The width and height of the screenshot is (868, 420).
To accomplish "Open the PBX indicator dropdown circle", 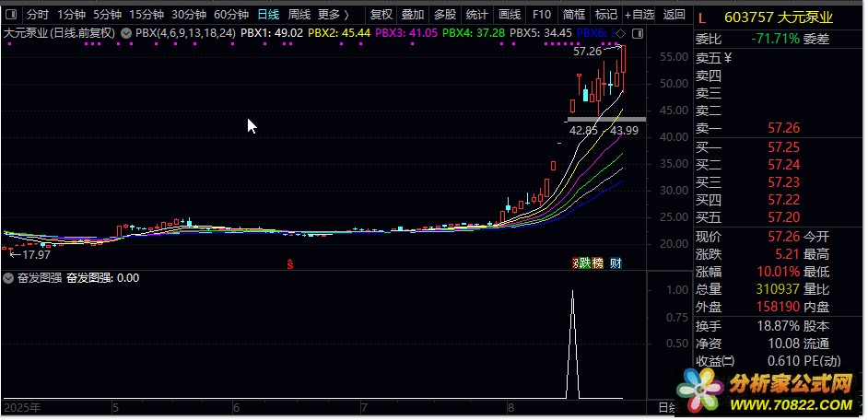I will click(x=126, y=33).
